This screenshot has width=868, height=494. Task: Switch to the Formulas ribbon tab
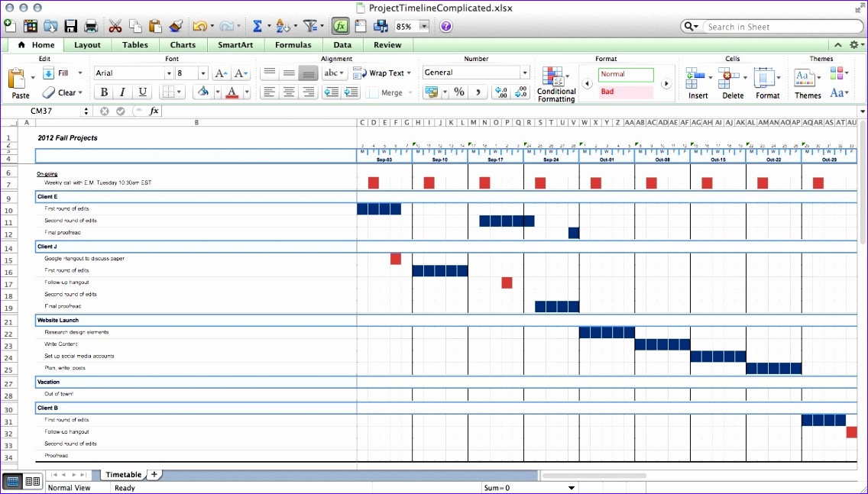(x=293, y=44)
